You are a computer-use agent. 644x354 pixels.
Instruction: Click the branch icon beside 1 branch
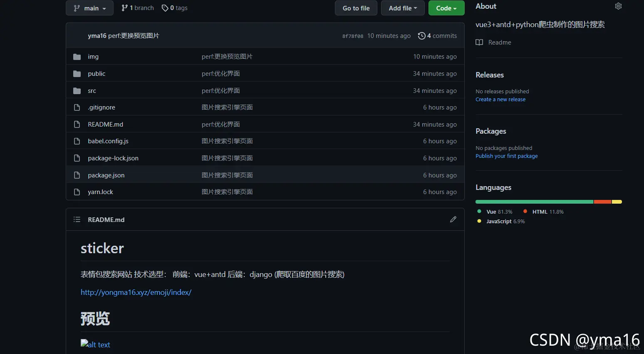click(124, 8)
